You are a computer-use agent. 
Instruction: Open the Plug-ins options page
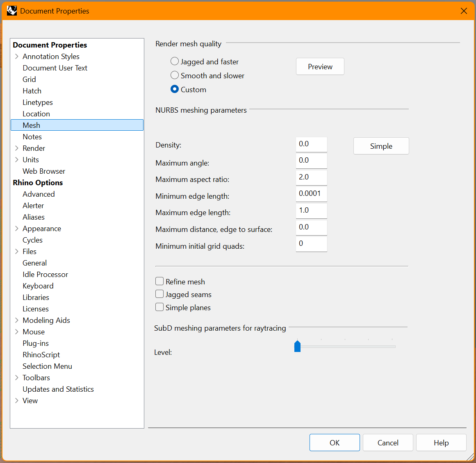click(36, 343)
